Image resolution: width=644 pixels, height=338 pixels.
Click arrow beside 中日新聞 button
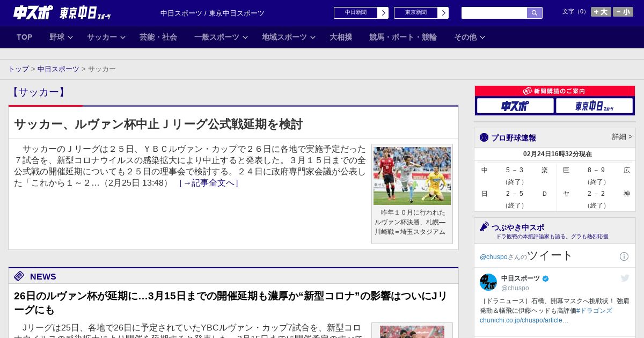(383, 13)
